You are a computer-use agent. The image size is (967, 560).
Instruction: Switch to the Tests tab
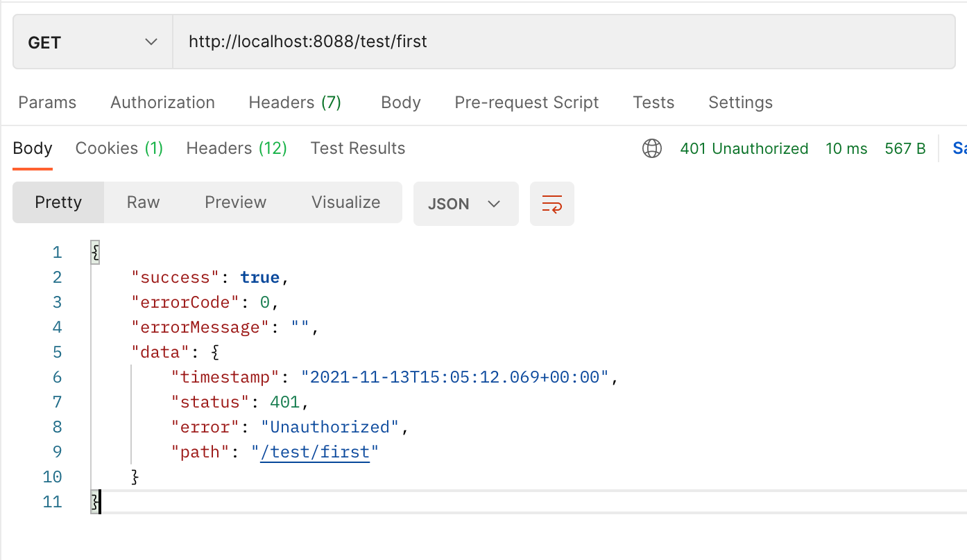(653, 103)
